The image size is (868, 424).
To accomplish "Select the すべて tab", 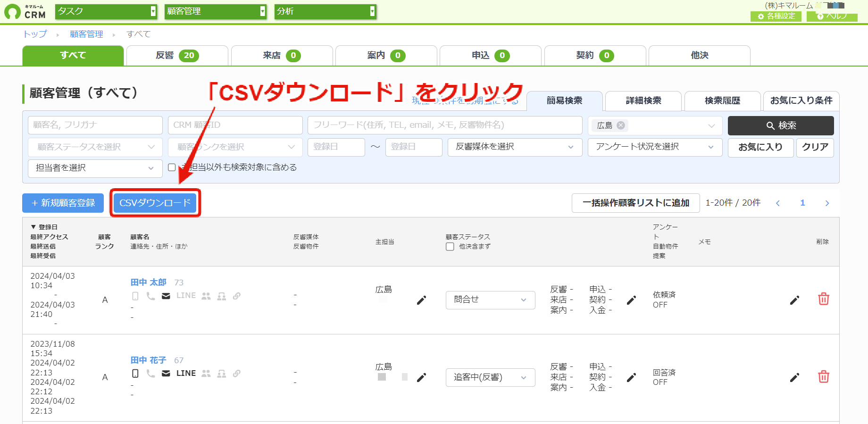I will (73, 56).
